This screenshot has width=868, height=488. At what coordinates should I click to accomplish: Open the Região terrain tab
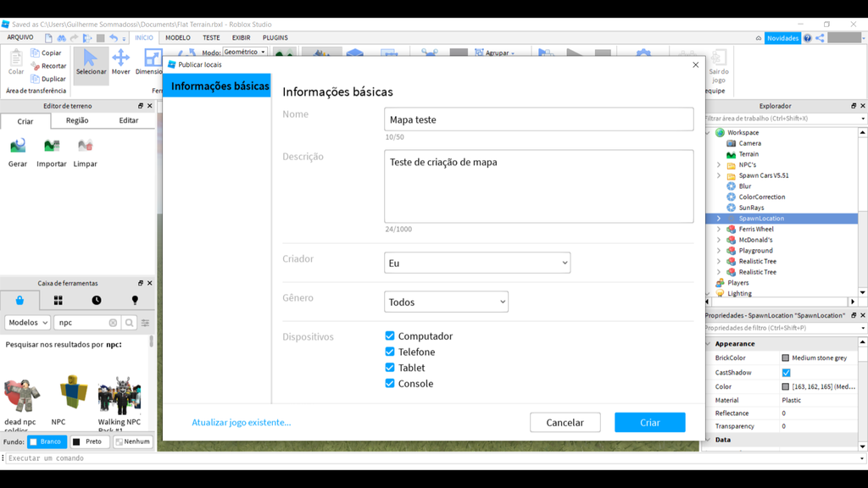click(77, 120)
